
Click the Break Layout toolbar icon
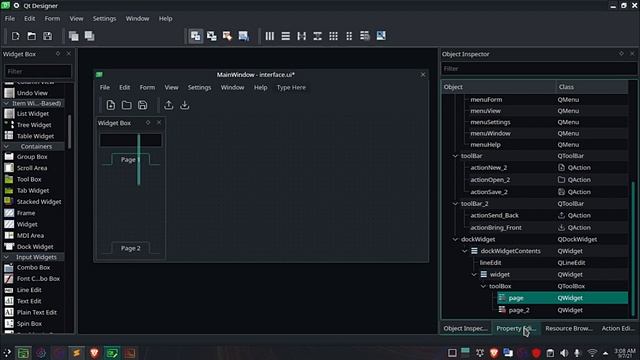365,36
